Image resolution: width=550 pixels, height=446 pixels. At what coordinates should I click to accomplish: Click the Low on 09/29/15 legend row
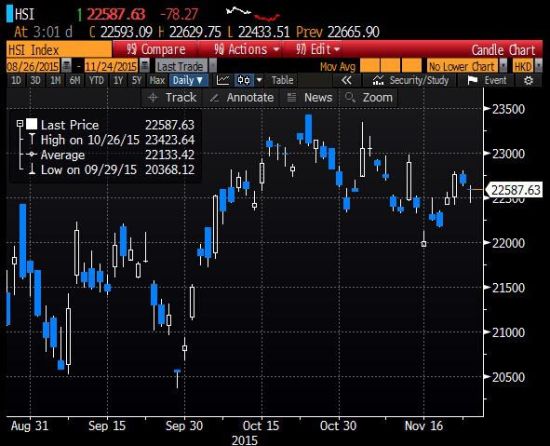pos(112,170)
